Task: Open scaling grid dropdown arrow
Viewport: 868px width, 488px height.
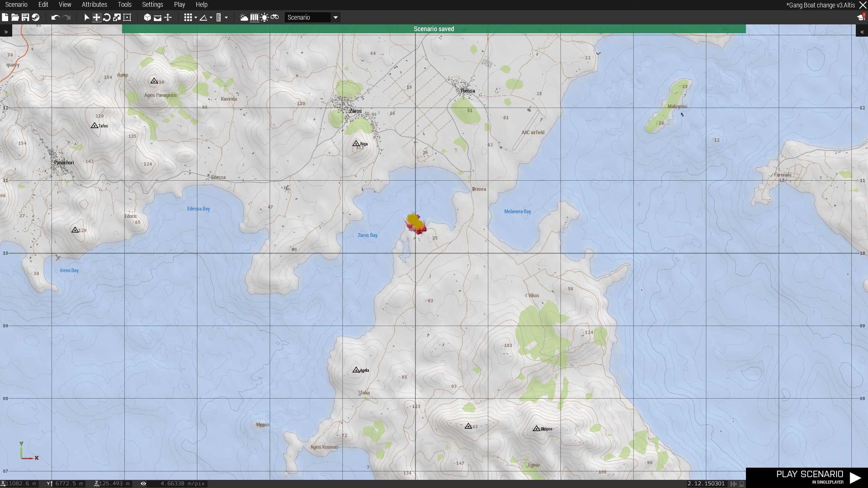Action: coord(226,18)
